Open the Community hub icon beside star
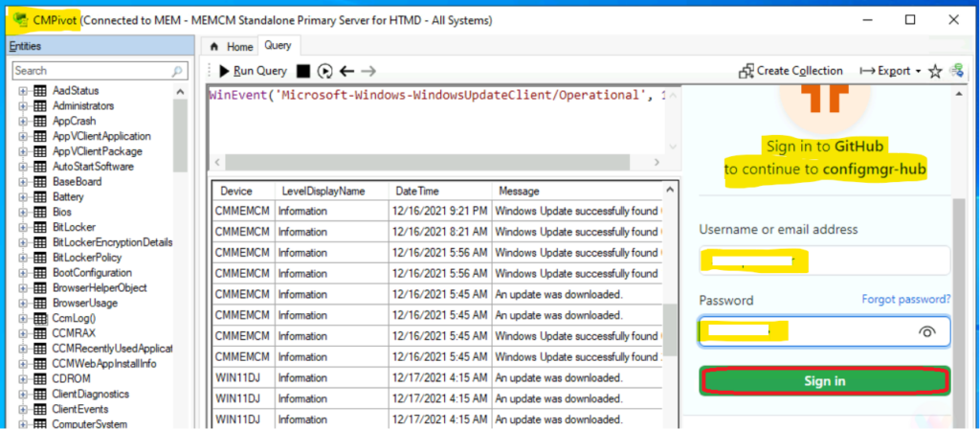The height and width of the screenshot is (430, 980). tap(956, 71)
